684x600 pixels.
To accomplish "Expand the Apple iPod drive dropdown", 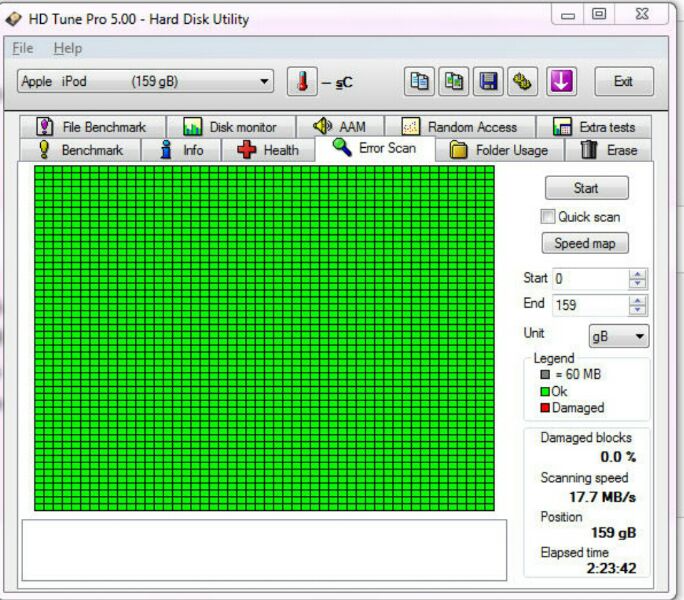I will (x=264, y=82).
